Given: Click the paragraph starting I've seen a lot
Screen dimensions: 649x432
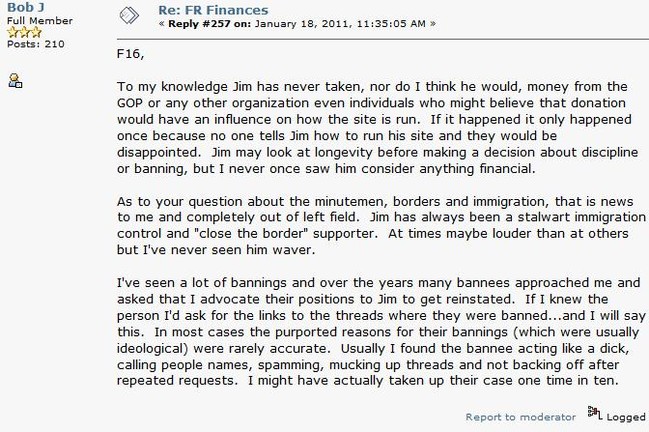Looking at the screenshot, I should (381, 332).
